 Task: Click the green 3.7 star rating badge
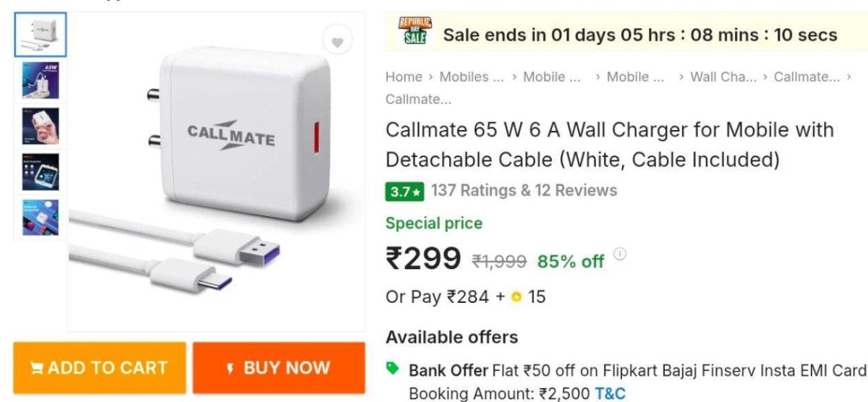(404, 192)
